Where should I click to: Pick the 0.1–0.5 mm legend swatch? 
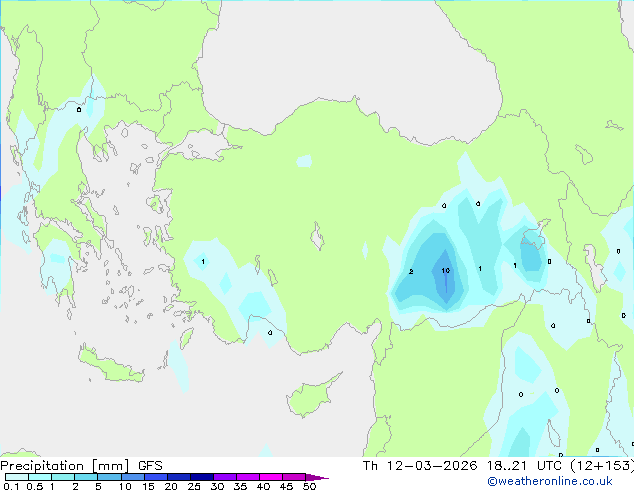point(17,477)
